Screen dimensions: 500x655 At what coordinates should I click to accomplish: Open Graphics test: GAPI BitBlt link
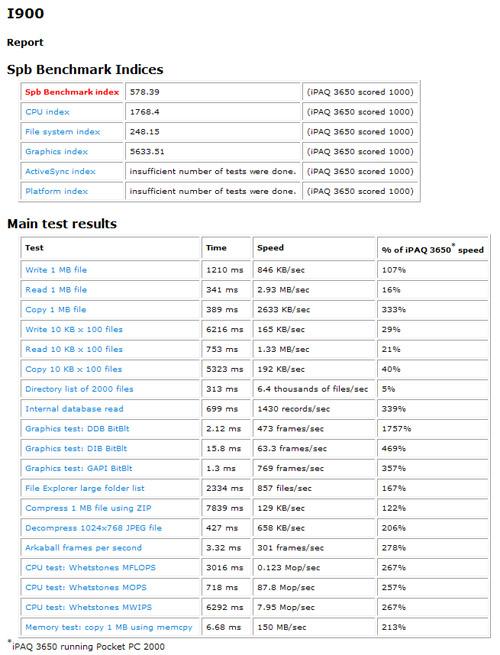(x=79, y=468)
